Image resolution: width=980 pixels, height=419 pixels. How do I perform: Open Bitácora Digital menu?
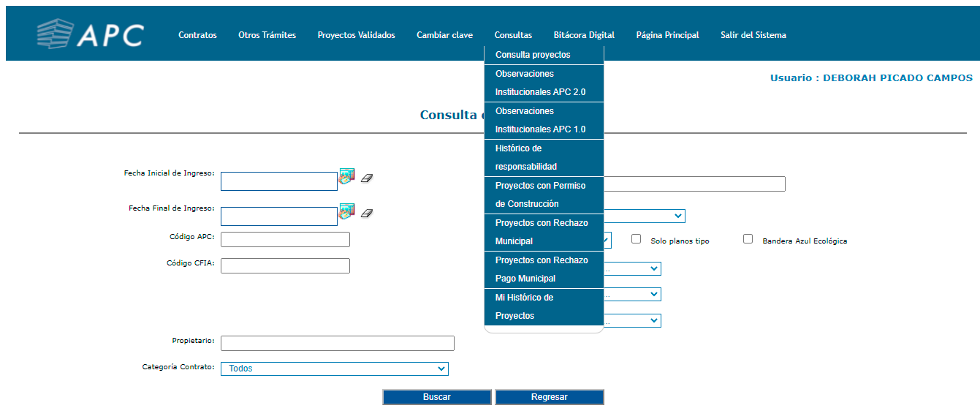(584, 35)
